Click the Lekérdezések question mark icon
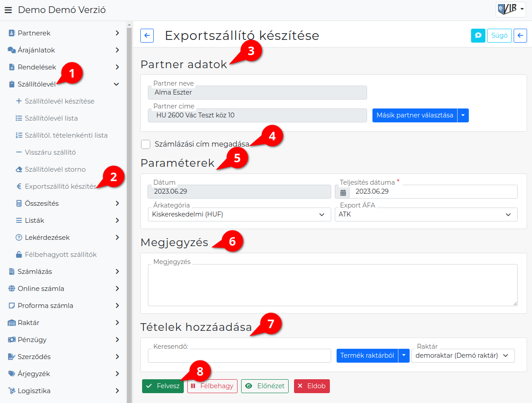 (x=19, y=238)
